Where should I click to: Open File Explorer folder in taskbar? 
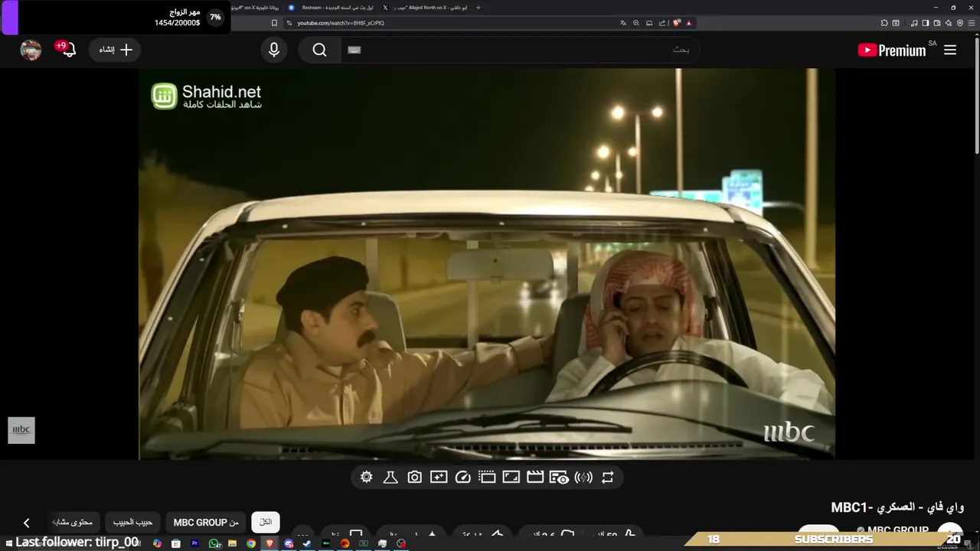coord(232,543)
